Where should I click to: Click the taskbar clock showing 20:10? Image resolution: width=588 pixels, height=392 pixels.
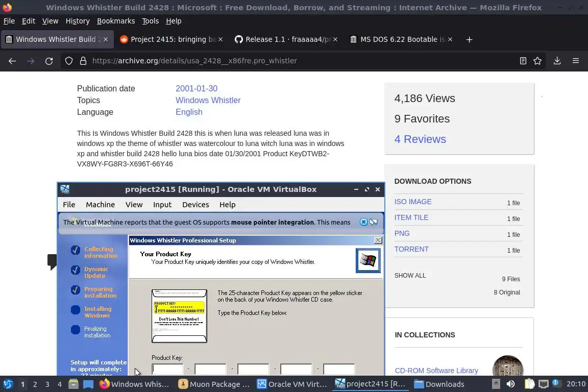pos(576,384)
